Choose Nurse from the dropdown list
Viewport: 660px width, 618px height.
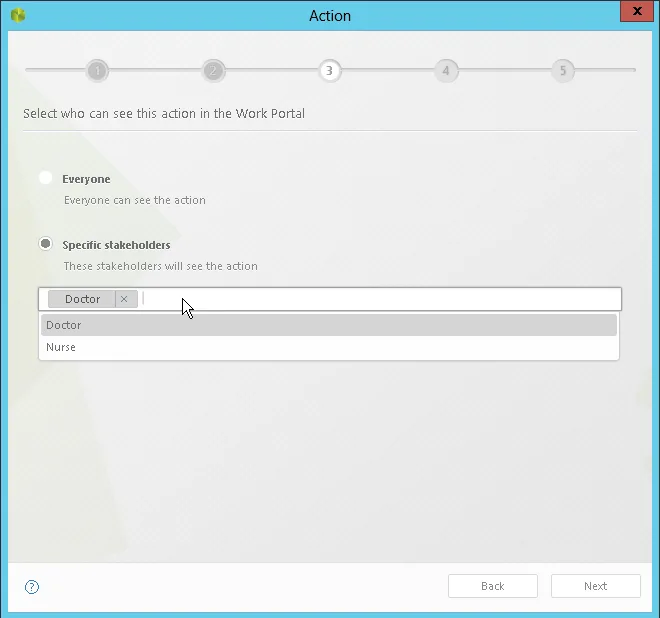329,347
